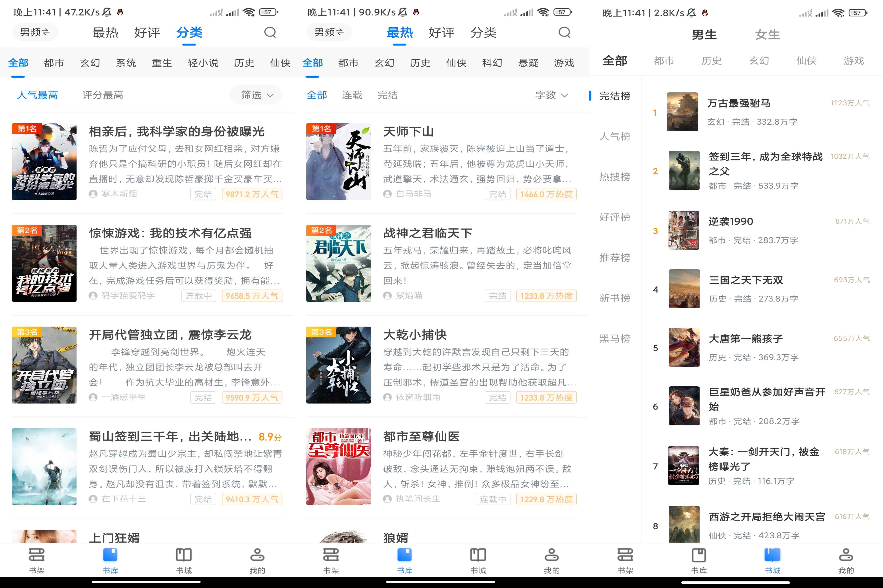The image size is (883, 588).
Task: Open 我的 in middle screen bottom bar
Action: point(552,561)
